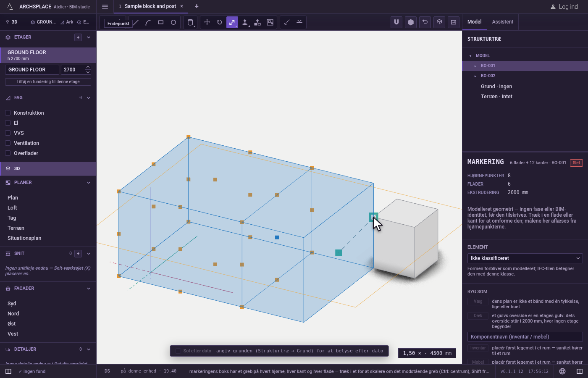This screenshot has height=378, width=588.
Task: Toggle the right panel layout icon
Action: pyautogui.click(x=580, y=371)
